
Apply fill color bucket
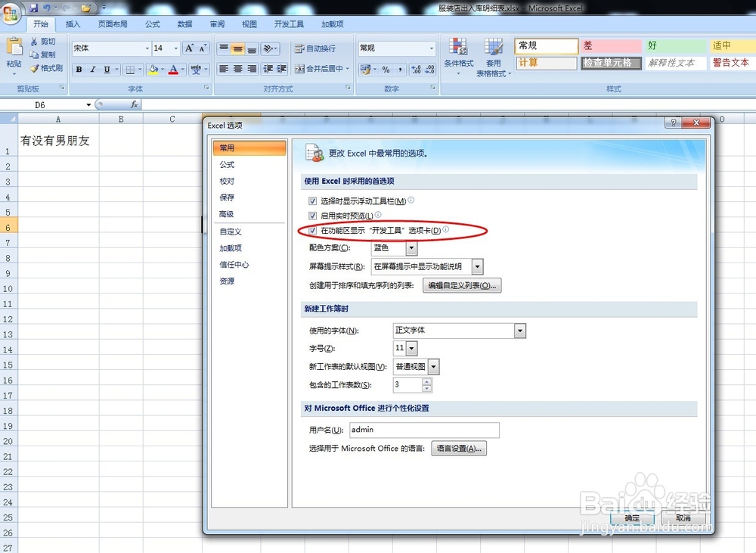(x=153, y=70)
